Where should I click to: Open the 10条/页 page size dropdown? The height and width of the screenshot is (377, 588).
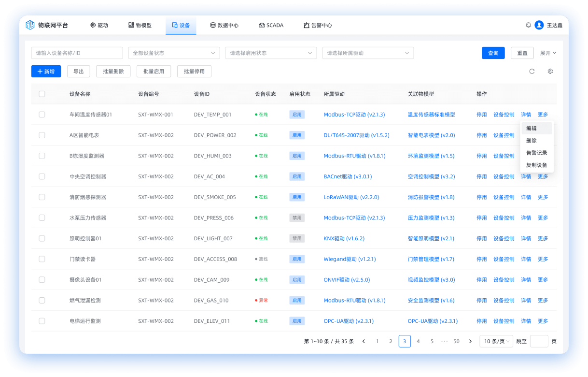(496, 341)
